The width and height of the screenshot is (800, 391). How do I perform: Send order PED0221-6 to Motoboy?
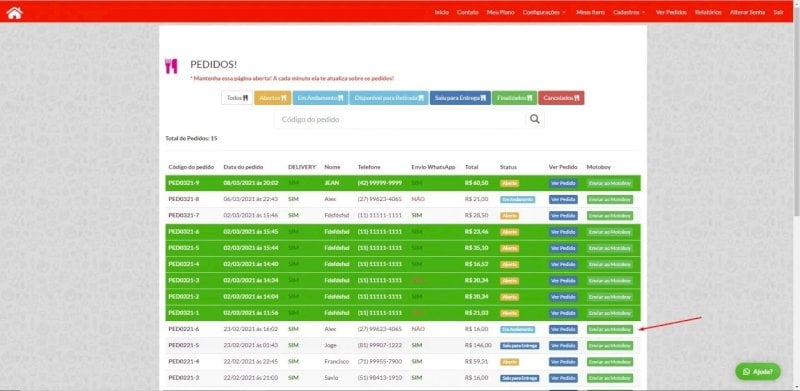pos(610,330)
